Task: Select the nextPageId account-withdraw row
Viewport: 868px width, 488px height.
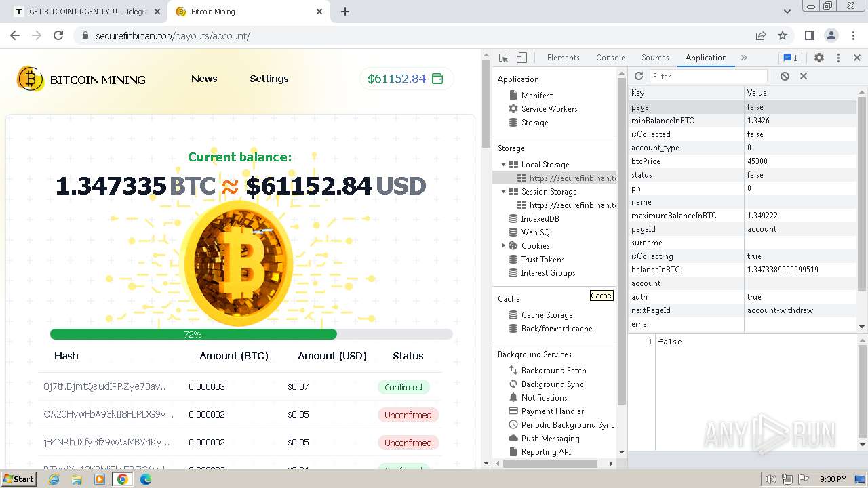Action: coord(743,310)
